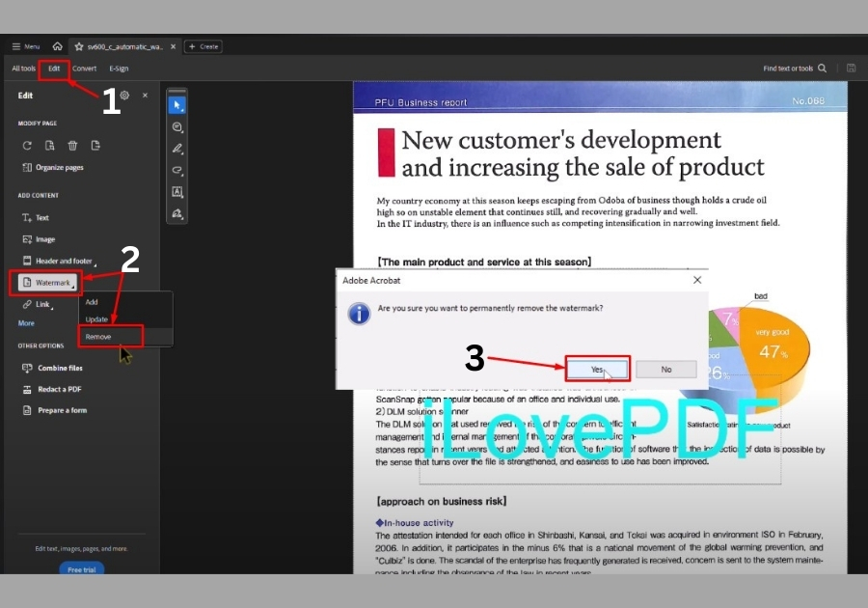Image resolution: width=868 pixels, height=608 pixels.
Task: Open the All tools tab
Action: (24, 69)
